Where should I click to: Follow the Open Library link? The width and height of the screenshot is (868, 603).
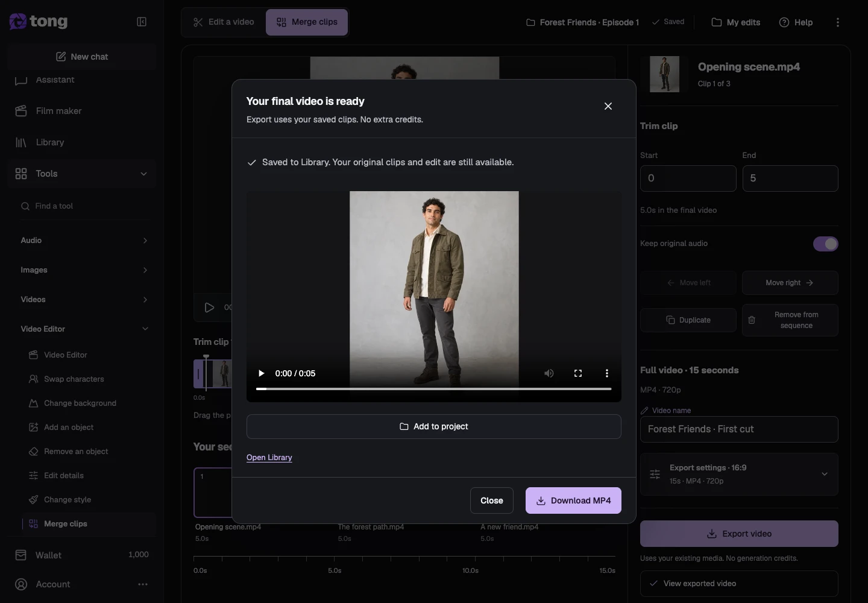(x=269, y=458)
